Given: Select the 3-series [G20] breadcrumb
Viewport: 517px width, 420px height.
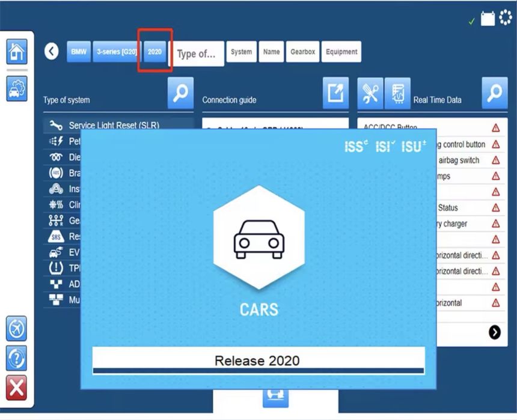Looking at the screenshot, I should [x=117, y=52].
